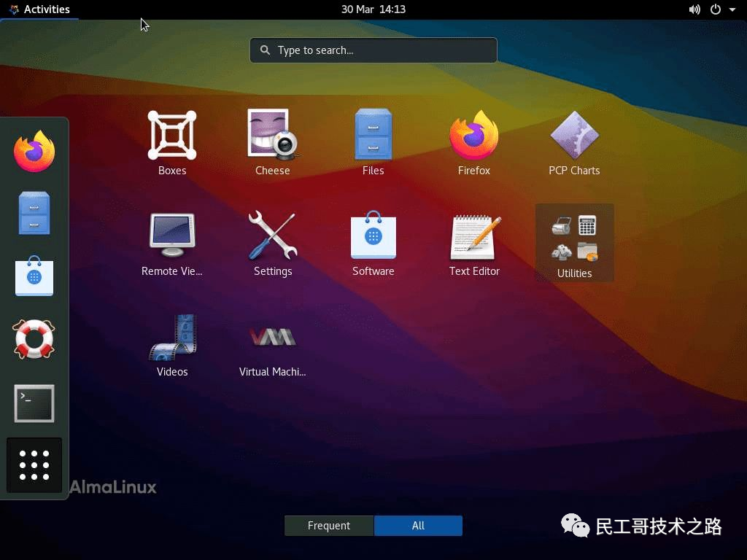
Task: Click the Activities button
Action: pos(39,9)
